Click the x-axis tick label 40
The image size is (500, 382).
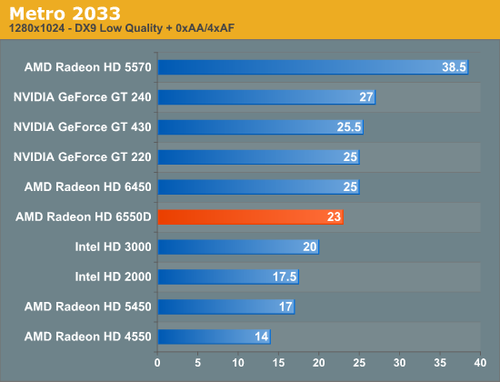click(480, 363)
